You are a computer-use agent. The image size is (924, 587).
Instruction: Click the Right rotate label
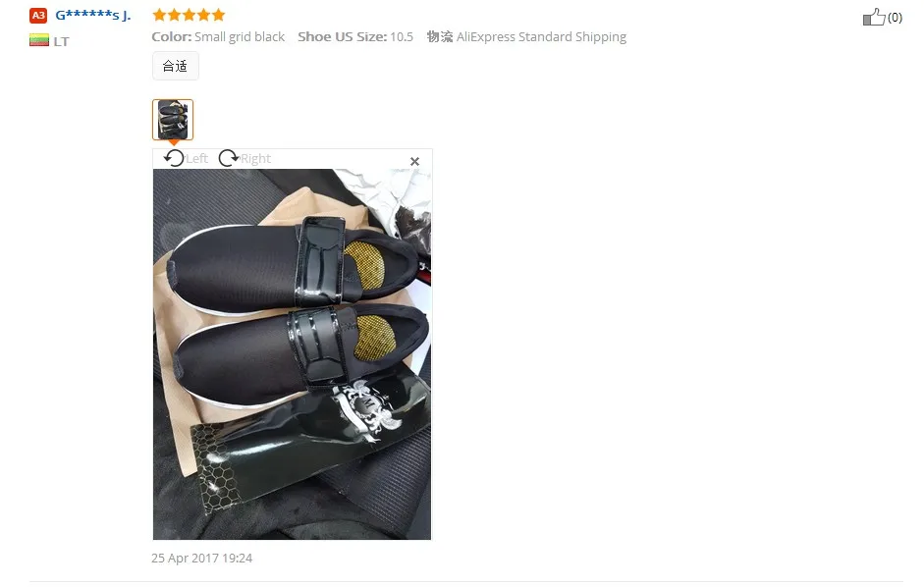pyautogui.click(x=255, y=159)
